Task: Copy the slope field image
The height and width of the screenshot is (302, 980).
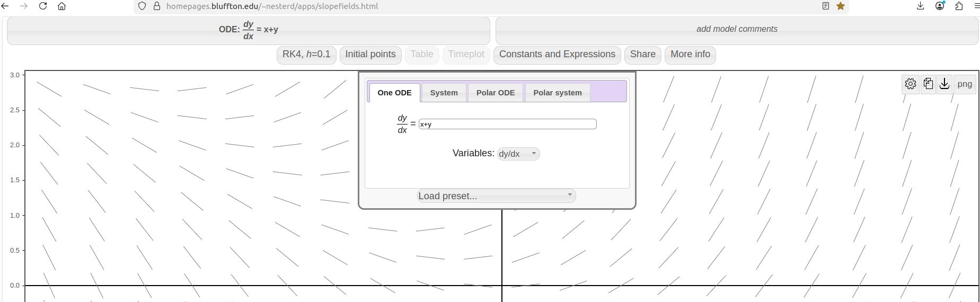Action: click(928, 84)
